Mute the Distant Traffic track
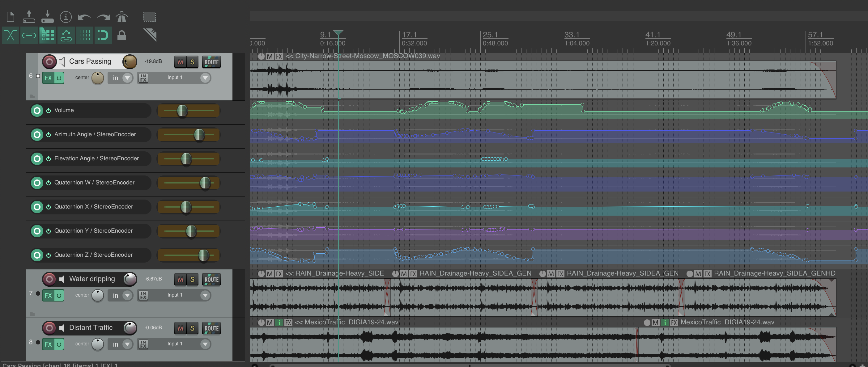The image size is (868, 367). pos(181,328)
